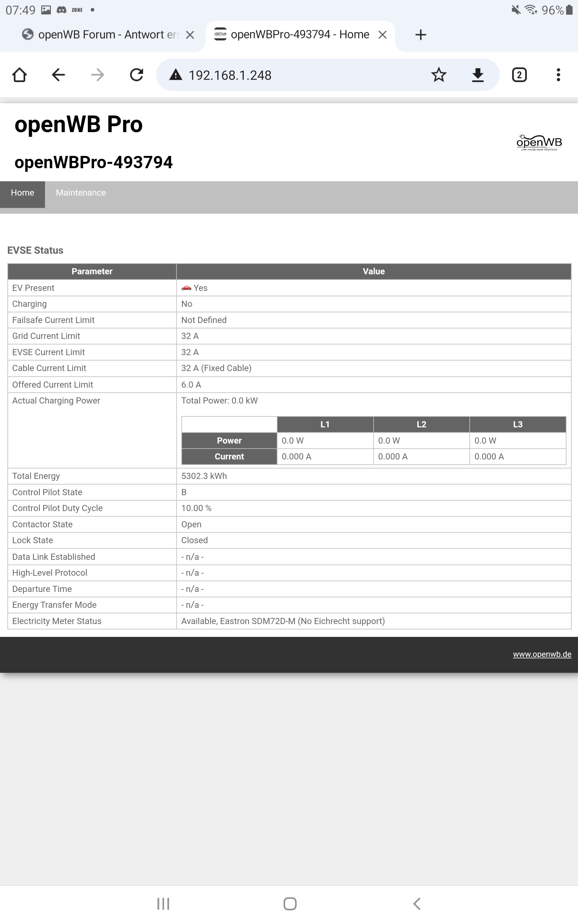Tap the forward navigation arrow

98,75
